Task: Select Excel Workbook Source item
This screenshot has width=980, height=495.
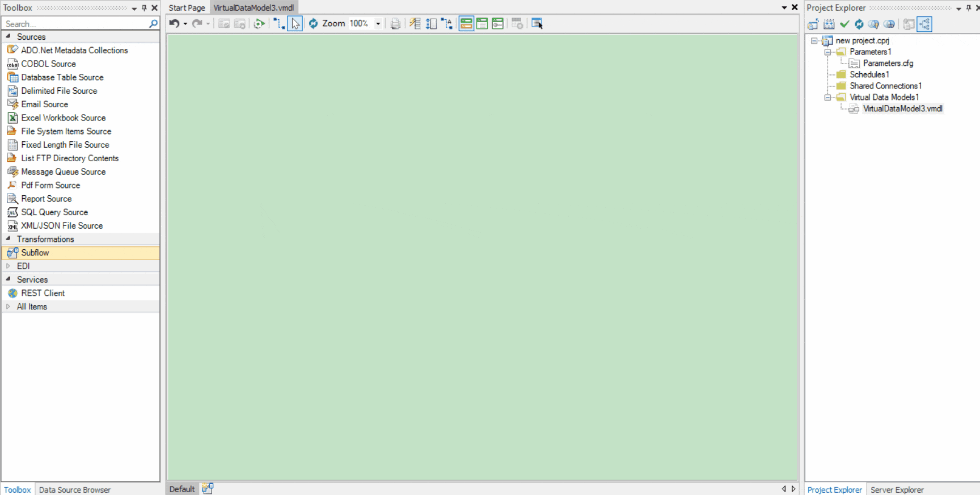Action: pyautogui.click(x=63, y=118)
